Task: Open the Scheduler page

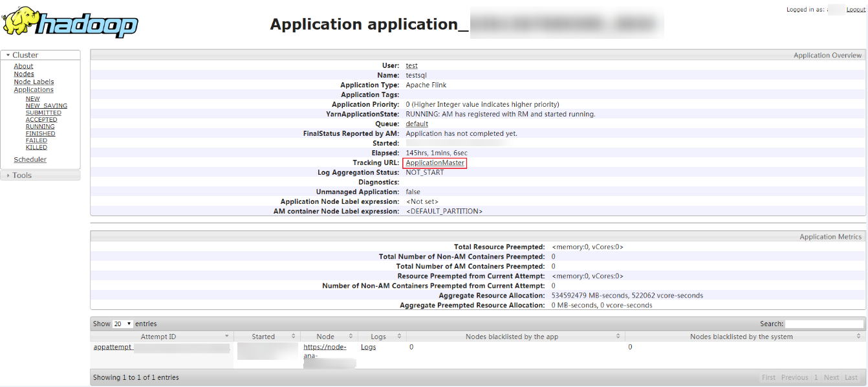Action: [x=30, y=159]
